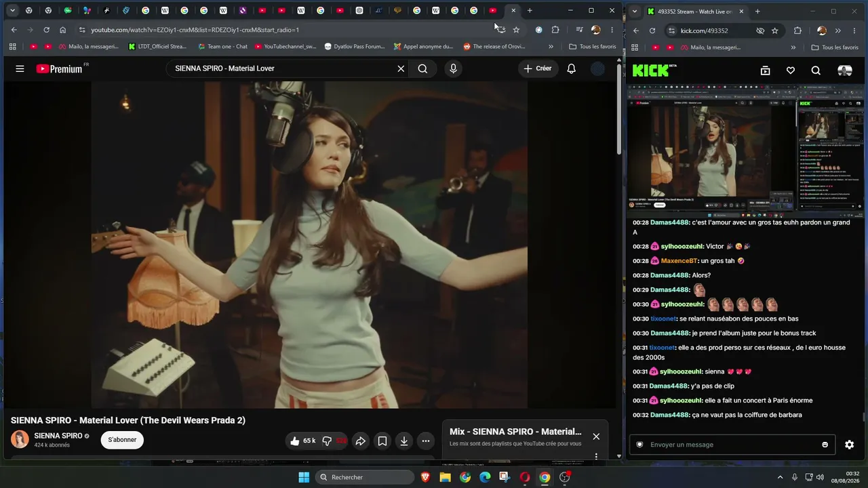Open the YouTube account avatar menu

pyautogui.click(x=597, y=68)
